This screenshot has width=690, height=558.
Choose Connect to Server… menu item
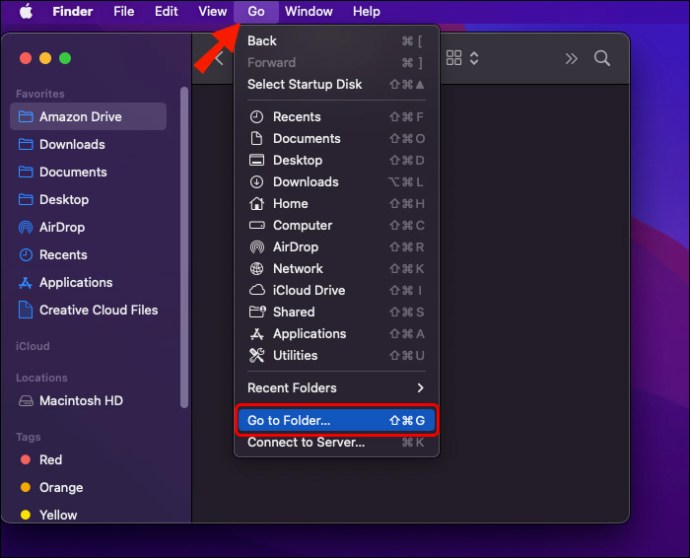[x=337, y=442]
